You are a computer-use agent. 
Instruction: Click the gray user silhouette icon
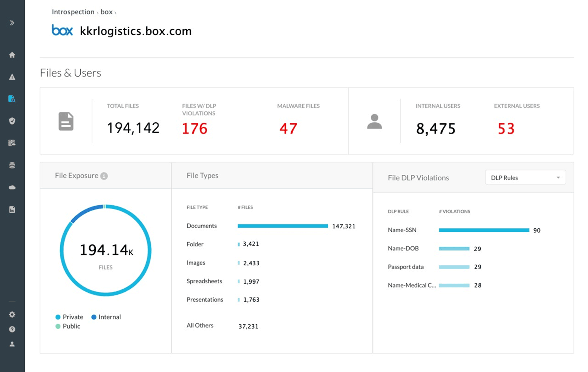[x=375, y=121]
